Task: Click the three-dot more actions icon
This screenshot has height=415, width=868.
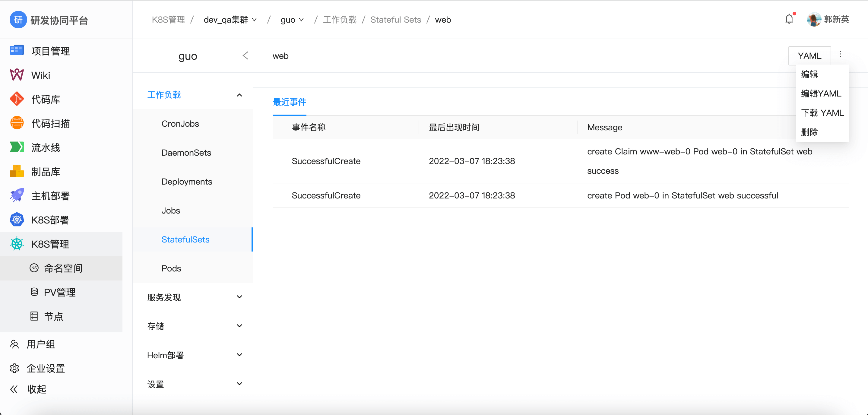Action: (840, 55)
